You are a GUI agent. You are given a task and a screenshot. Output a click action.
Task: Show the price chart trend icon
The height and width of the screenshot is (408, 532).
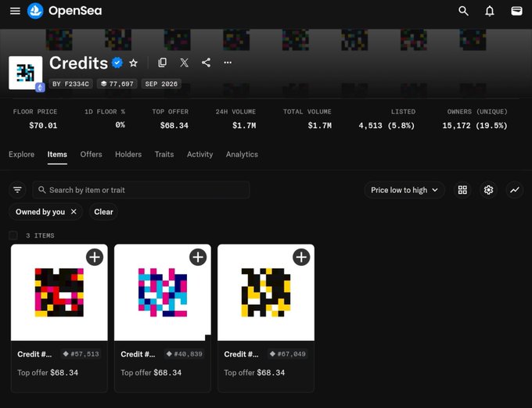[514, 190]
